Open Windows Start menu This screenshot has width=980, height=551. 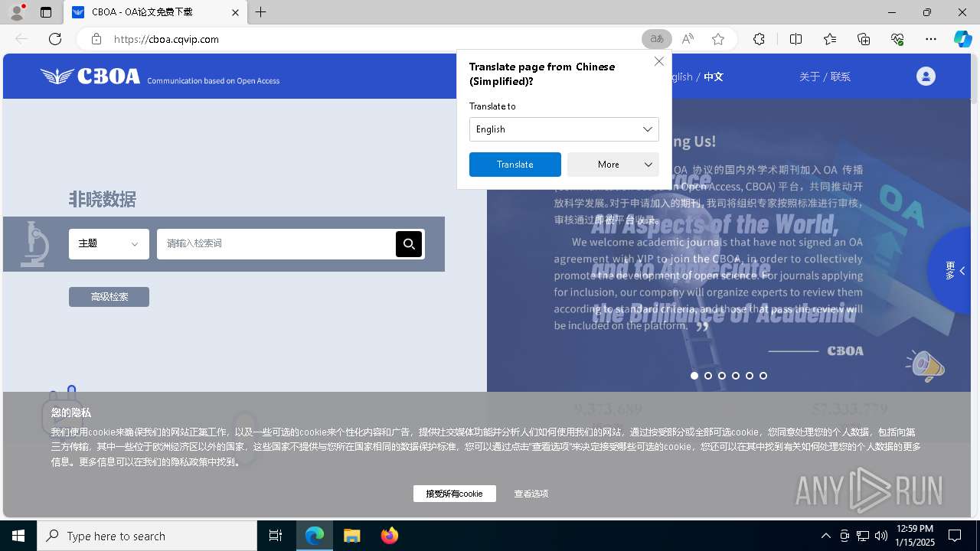pos(18,536)
